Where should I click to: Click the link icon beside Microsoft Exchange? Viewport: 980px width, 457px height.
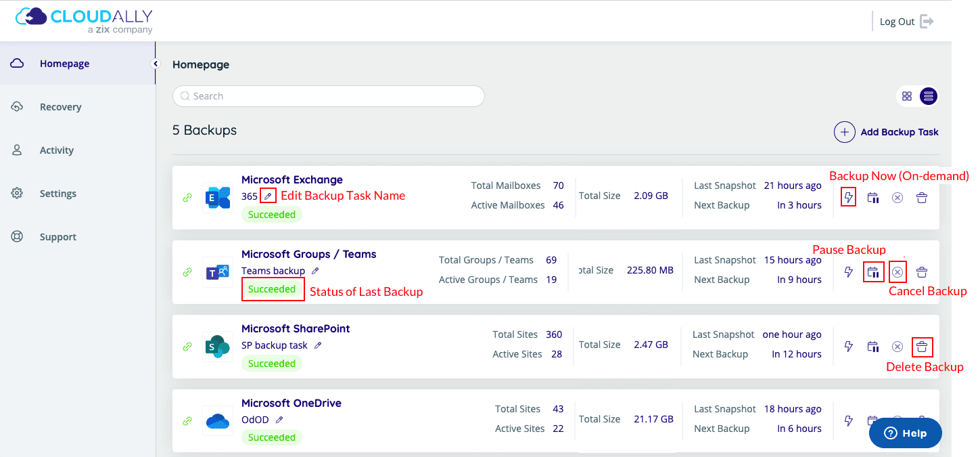pyautogui.click(x=187, y=198)
